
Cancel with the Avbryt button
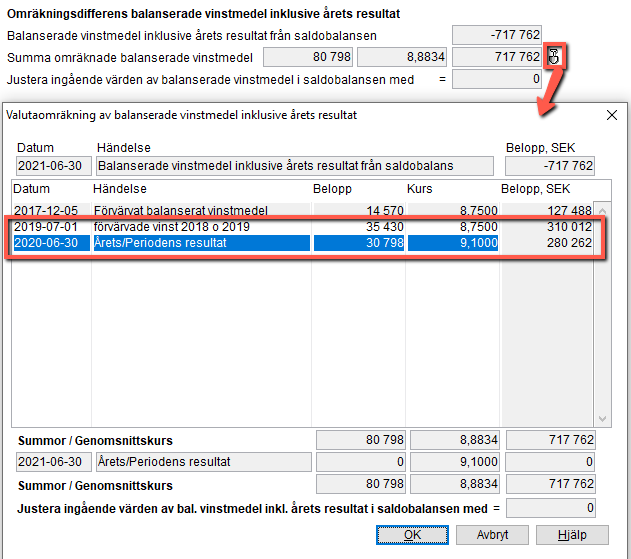[x=492, y=535]
